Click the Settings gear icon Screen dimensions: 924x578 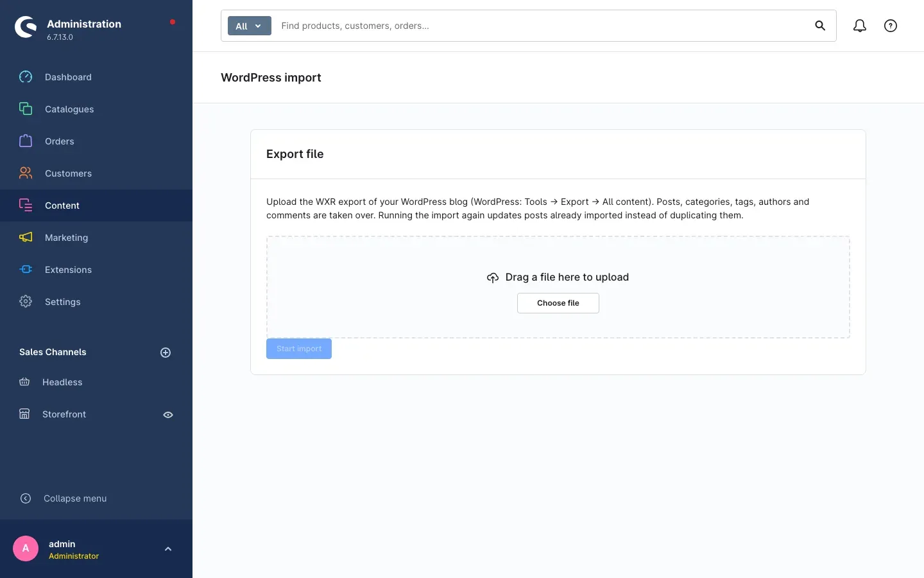(26, 302)
